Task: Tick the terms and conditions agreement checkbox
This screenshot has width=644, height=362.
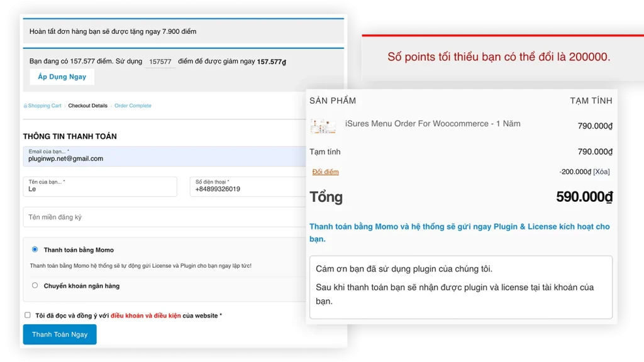Action: click(x=28, y=315)
